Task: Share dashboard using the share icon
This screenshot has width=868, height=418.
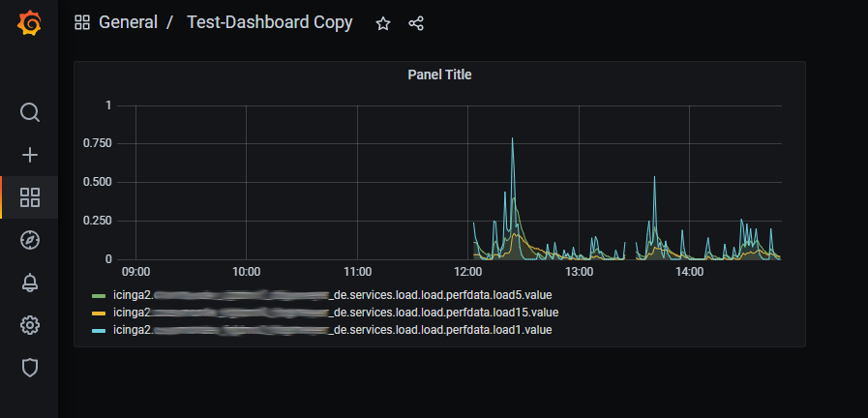Action: coord(416,23)
